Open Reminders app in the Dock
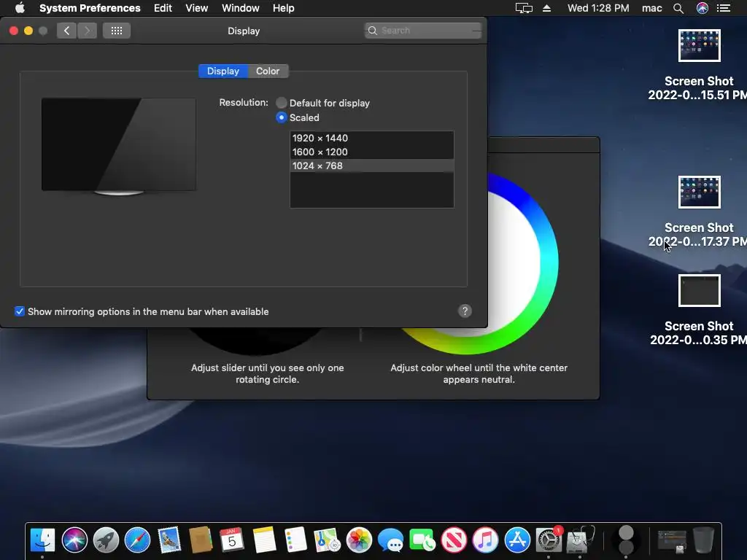747x560 pixels. point(295,540)
